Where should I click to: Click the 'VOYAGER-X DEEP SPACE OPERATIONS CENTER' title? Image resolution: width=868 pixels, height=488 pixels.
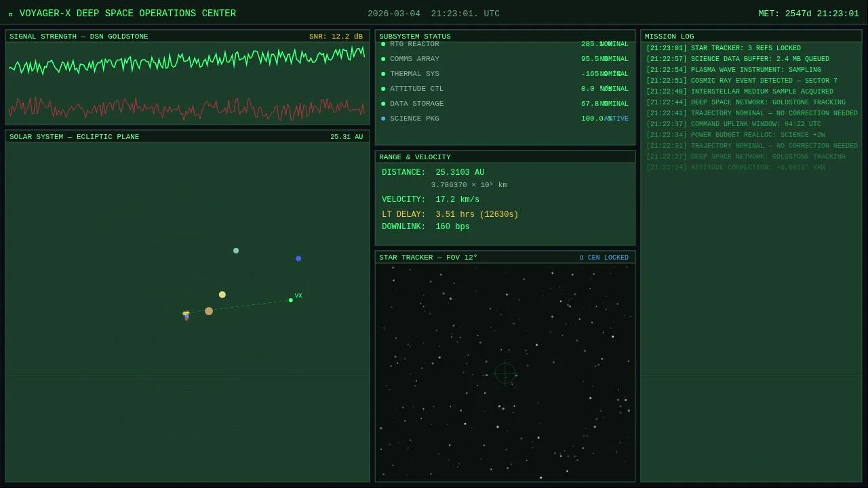point(127,14)
